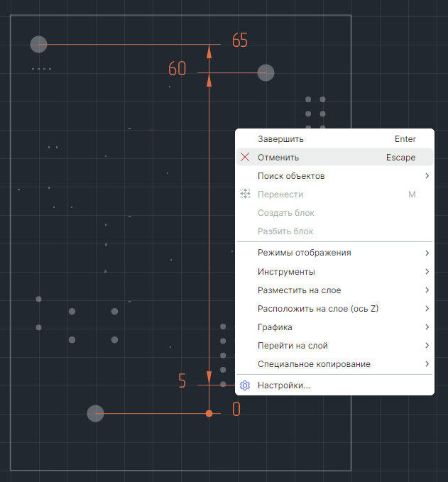The width and height of the screenshot is (448, 482).
Task: Click the move icon beside Перенести
Action: (245, 195)
